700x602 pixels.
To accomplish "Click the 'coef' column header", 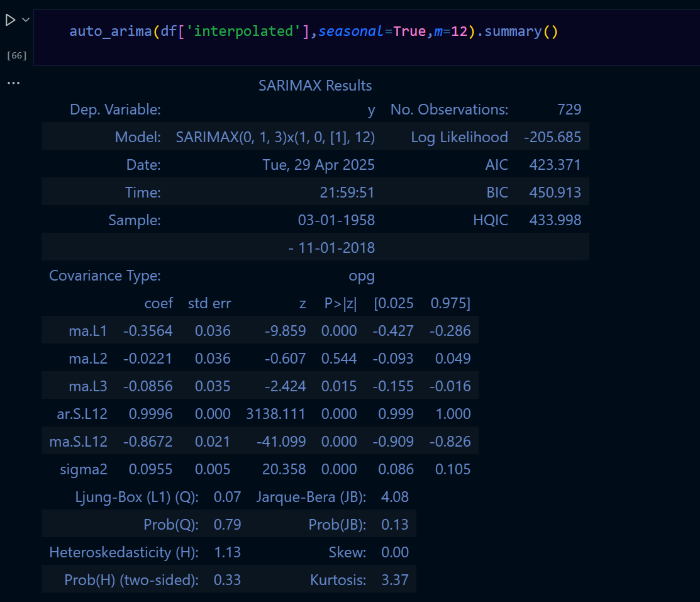I will coord(158,303).
